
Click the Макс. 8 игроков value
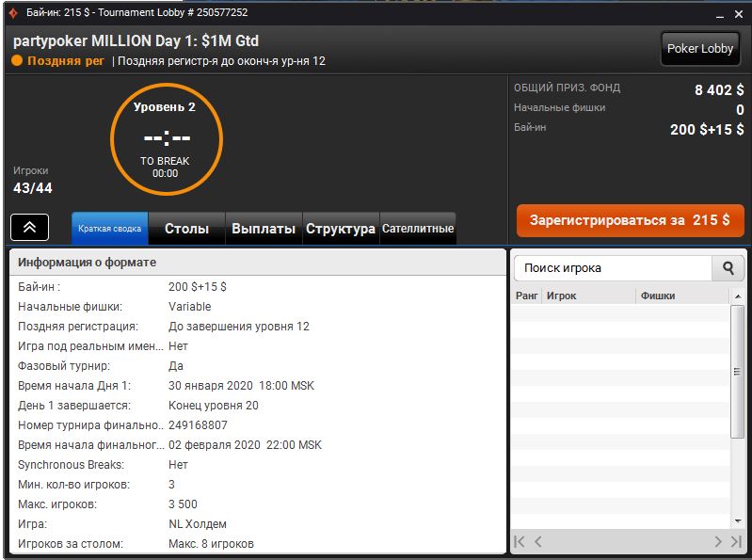pos(211,544)
